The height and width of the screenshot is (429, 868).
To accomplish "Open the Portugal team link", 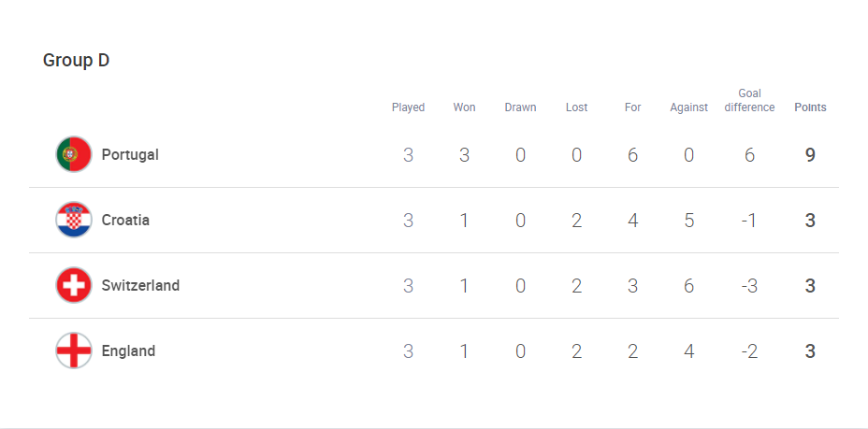I will click(130, 155).
